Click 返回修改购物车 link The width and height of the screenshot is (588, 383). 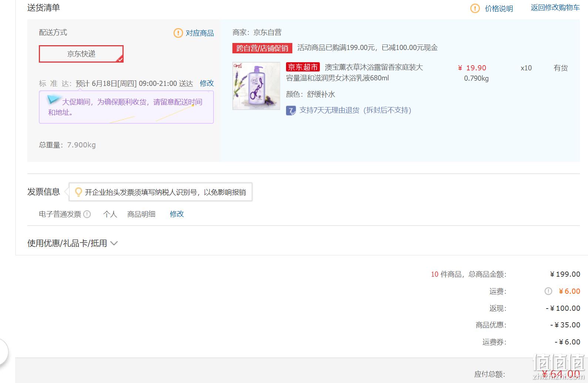point(555,8)
